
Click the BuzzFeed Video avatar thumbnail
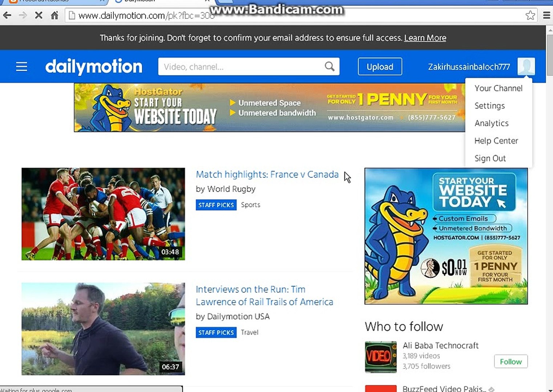[x=380, y=388]
